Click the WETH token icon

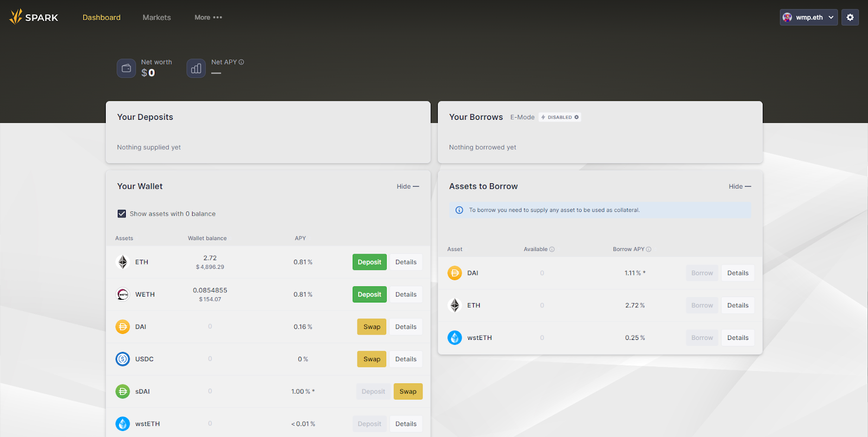click(123, 294)
